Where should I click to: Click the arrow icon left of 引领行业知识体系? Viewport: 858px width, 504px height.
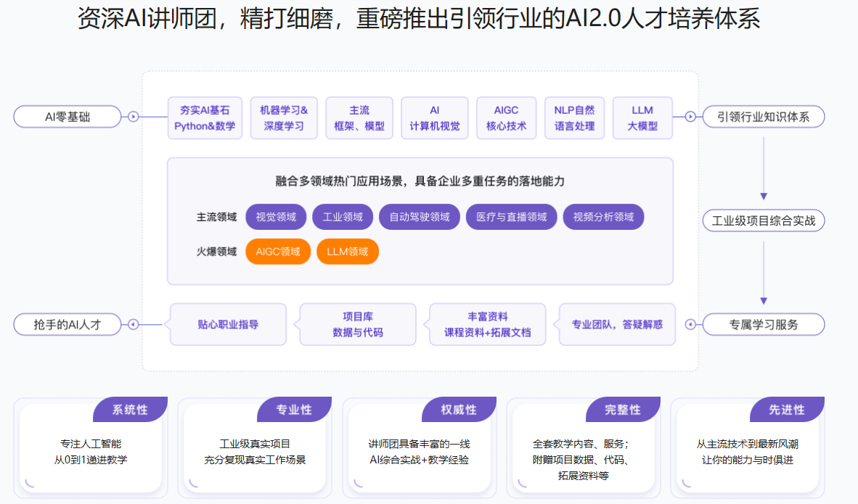click(691, 116)
